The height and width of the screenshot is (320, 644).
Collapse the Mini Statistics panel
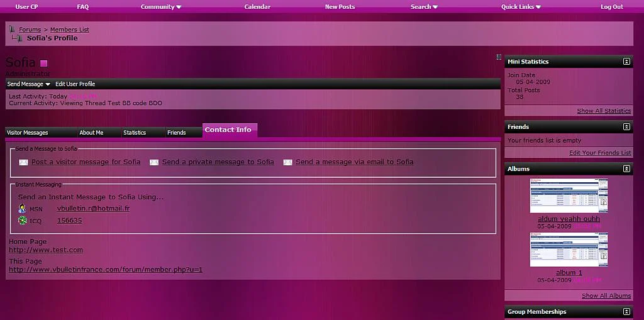coord(626,62)
